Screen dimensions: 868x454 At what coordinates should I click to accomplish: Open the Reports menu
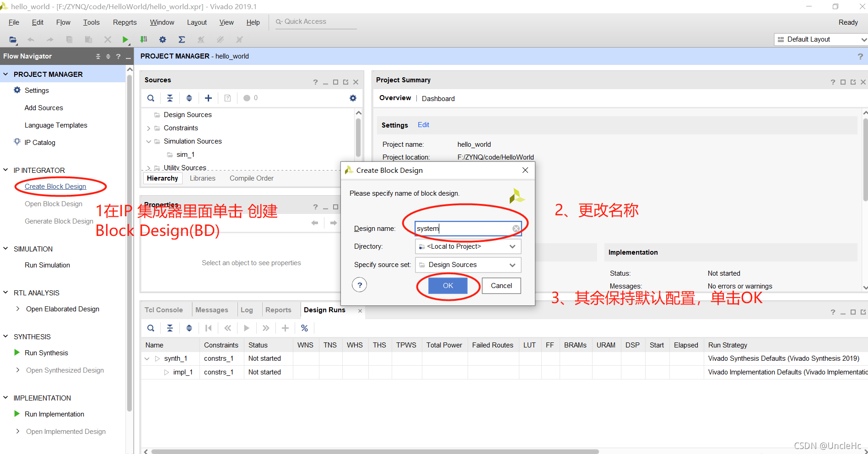[x=124, y=22]
